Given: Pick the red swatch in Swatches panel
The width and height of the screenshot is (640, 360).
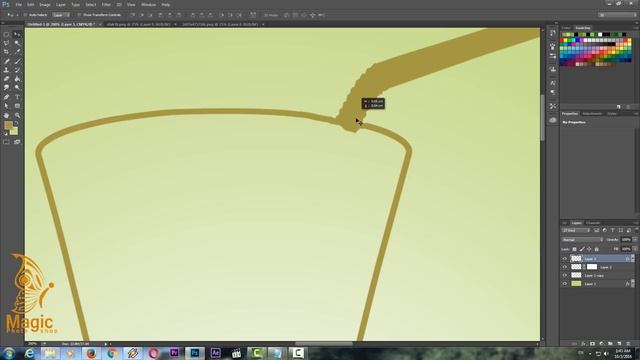Looking at the screenshot, I should point(562,40).
